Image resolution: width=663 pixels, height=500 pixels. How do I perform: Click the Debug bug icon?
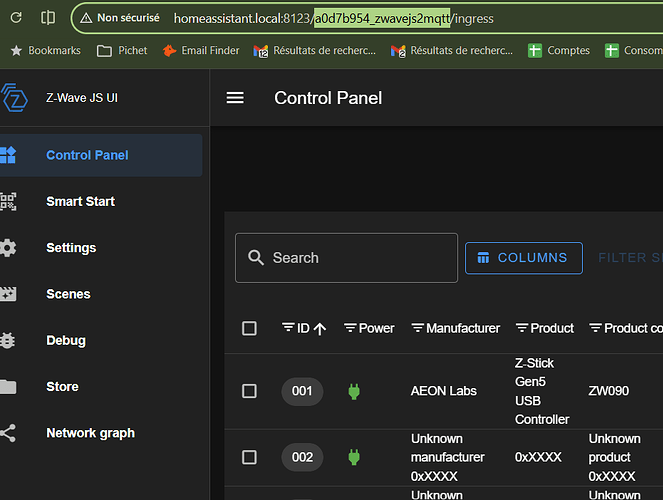click(x=8, y=340)
